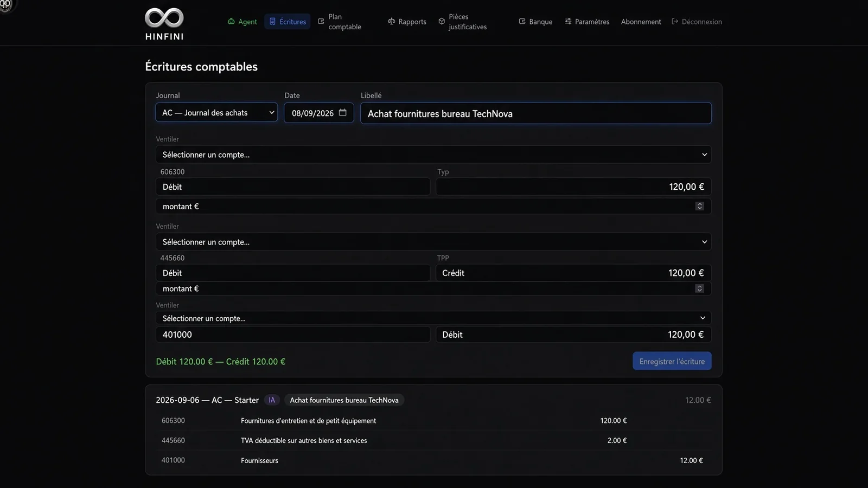Click the Banque wallet icon
868x488 pixels.
point(522,22)
